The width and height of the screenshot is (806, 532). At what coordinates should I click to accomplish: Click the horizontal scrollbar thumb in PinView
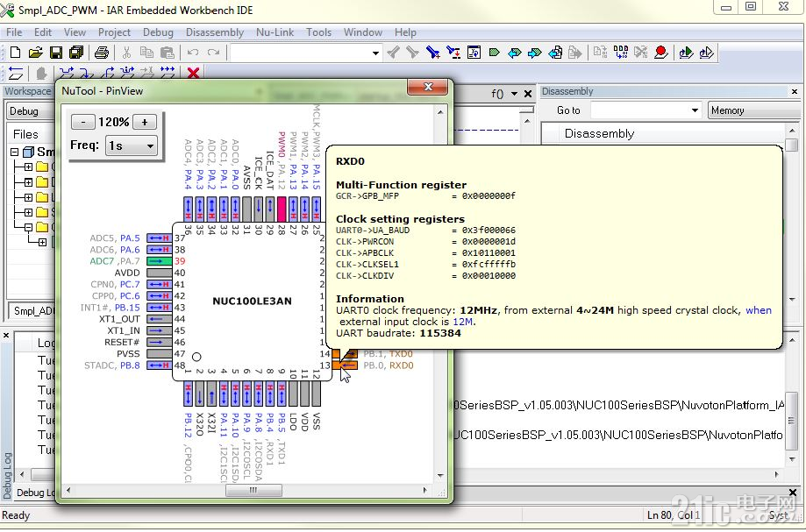point(253,491)
